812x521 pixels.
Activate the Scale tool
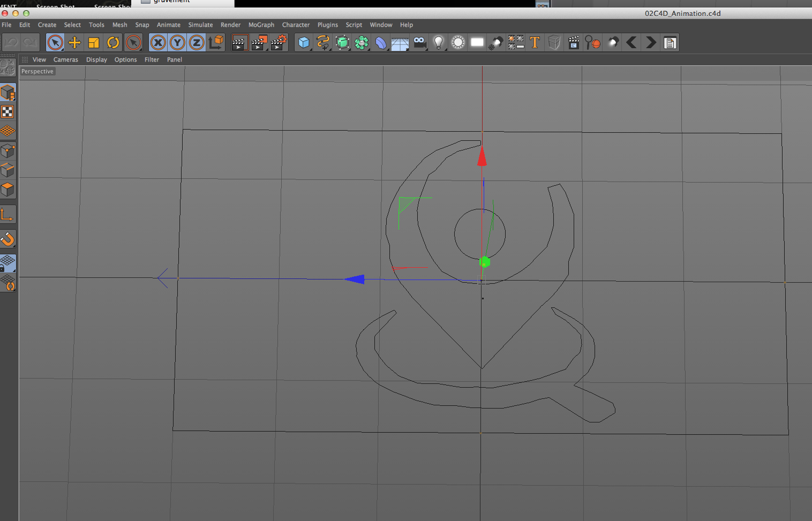coord(94,42)
